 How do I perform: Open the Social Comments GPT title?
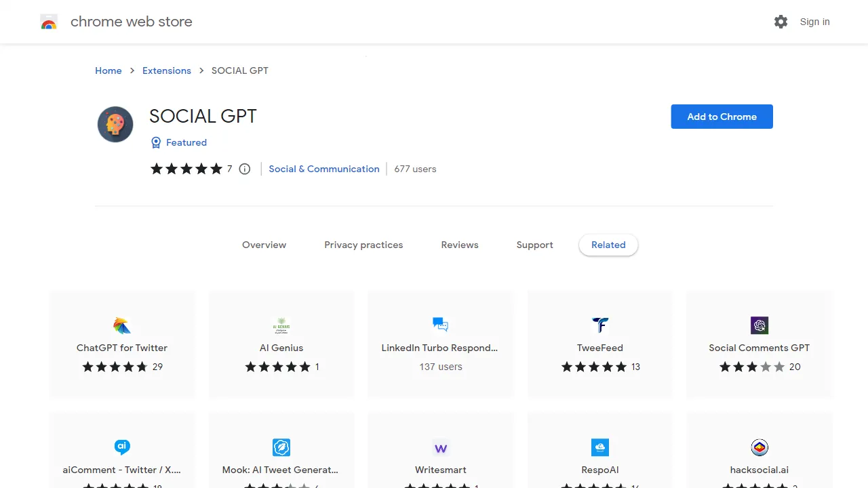tap(759, 348)
